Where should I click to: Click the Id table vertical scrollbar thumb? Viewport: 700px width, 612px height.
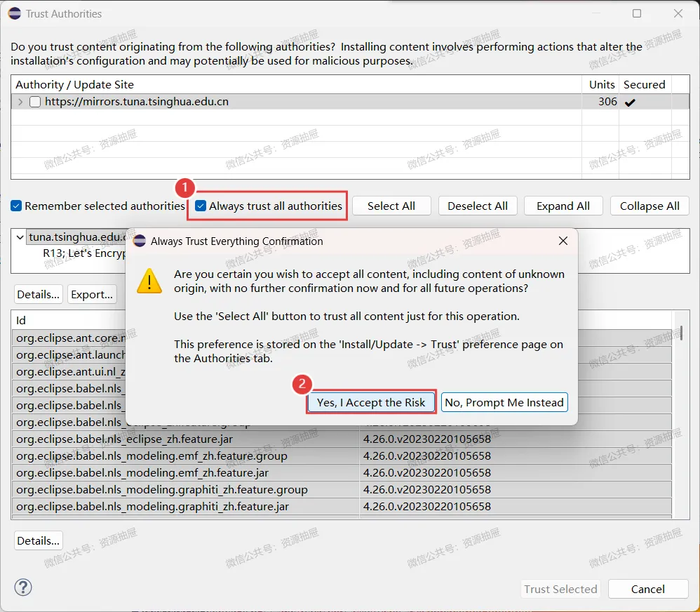[681, 333]
